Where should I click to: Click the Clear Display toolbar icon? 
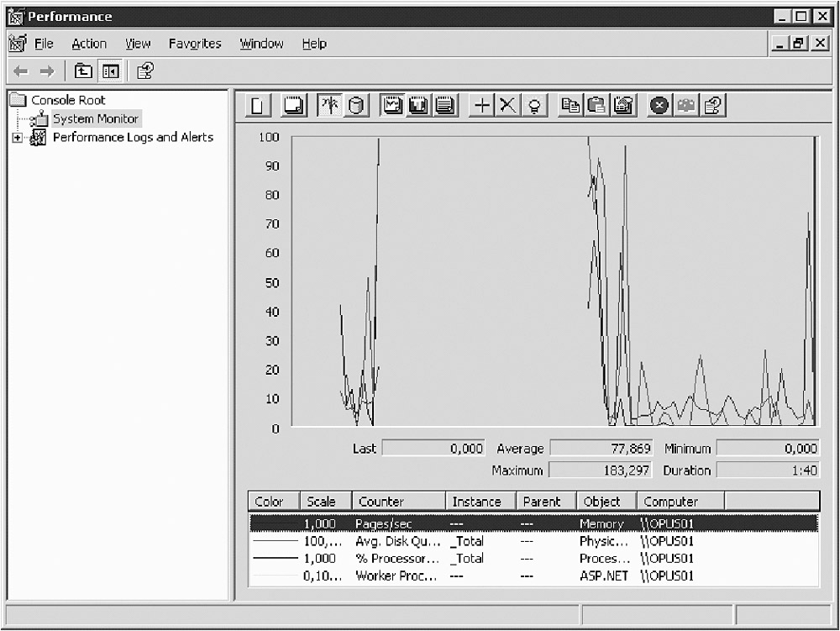(293, 106)
